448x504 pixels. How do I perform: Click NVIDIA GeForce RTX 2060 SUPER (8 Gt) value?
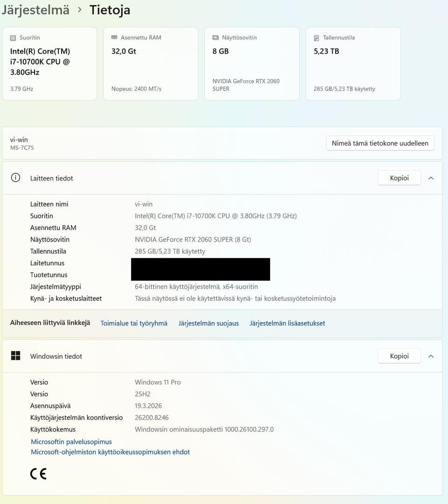click(x=193, y=240)
